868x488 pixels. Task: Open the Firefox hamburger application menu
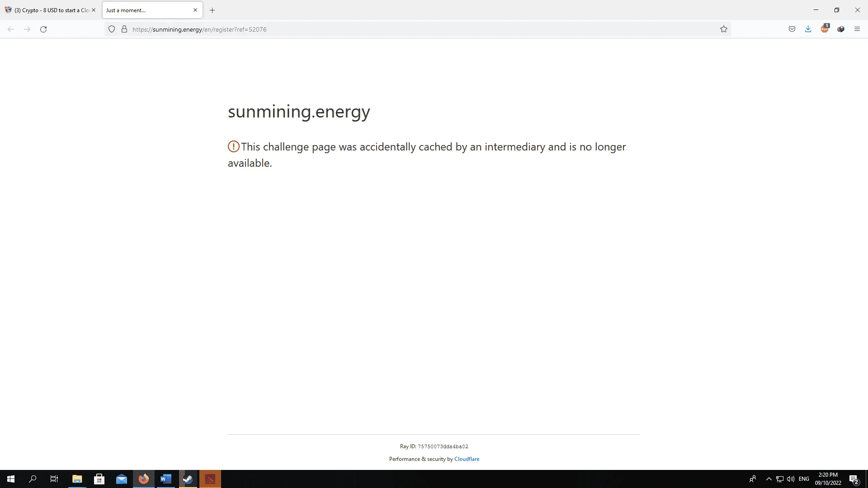click(857, 29)
